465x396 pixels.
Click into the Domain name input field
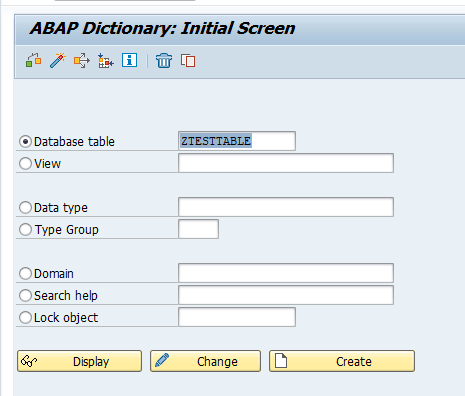tap(286, 273)
